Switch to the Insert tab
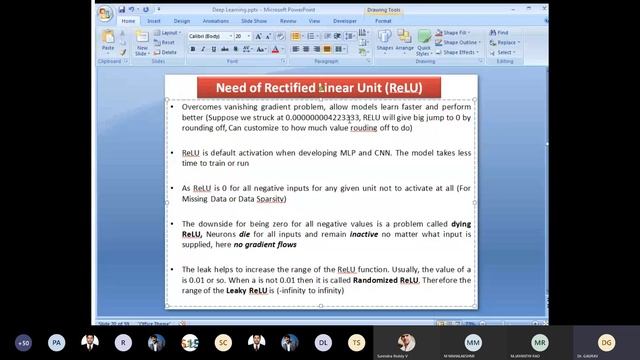Screen dimensions: 640x360 pyautogui.click(x=154, y=21)
